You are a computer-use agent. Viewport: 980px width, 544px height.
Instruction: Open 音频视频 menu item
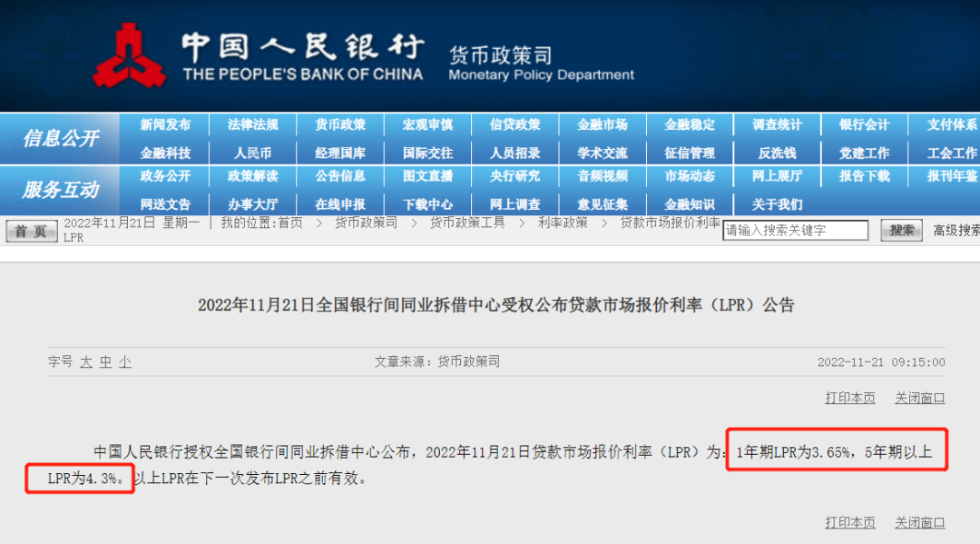[603, 176]
